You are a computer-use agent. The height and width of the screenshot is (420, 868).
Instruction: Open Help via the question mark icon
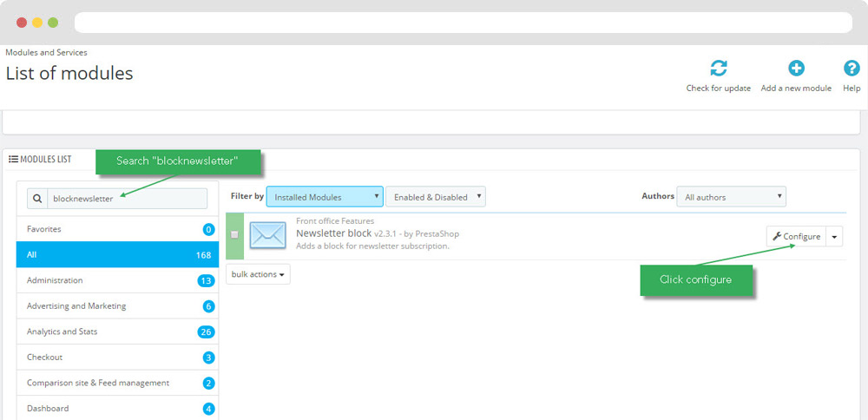point(852,69)
